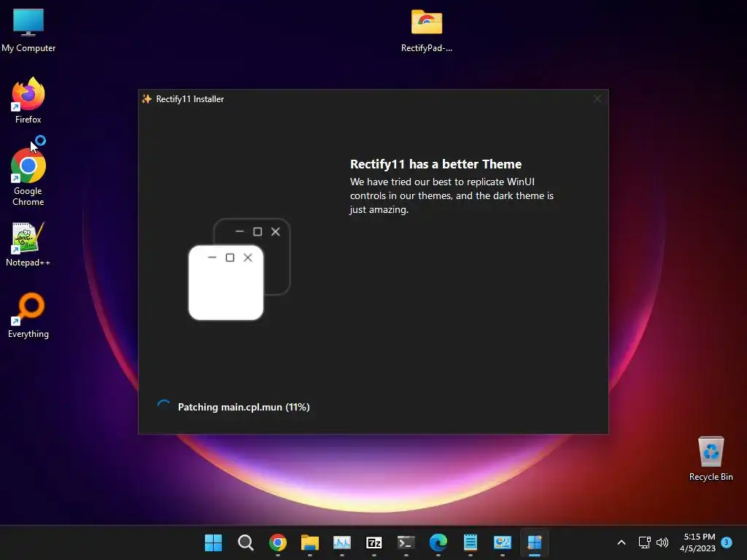747x560 pixels.
Task: Open Microsoft Edge from the taskbar
Action: click(438, 542)
